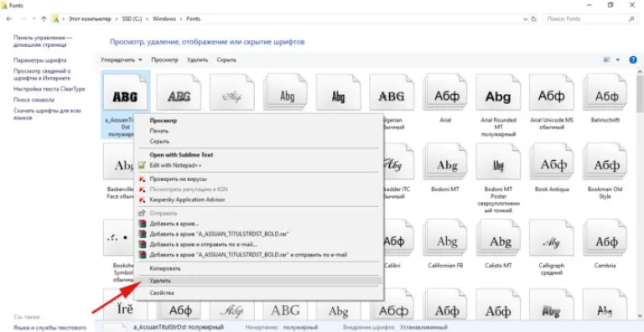The height and width of the screenshot is (332, 644).
Task: Choose Удалить in the context menu
Action: click(259, 281)
